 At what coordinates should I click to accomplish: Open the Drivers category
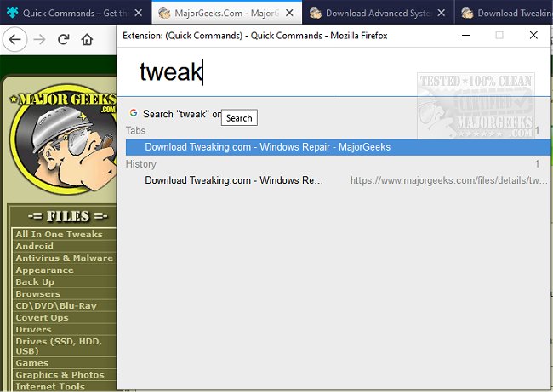(33, 330)
